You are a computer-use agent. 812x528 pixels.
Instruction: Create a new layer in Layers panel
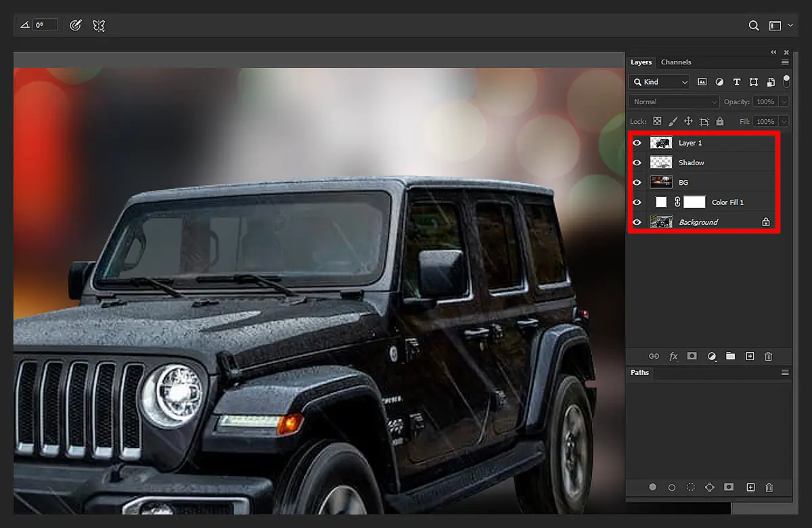pos(750,356)
